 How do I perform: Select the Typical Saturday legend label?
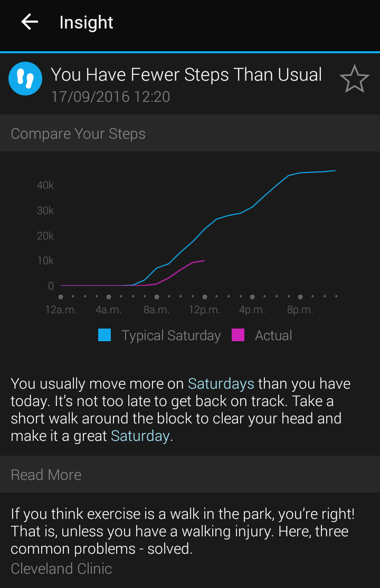coord(171,335)
